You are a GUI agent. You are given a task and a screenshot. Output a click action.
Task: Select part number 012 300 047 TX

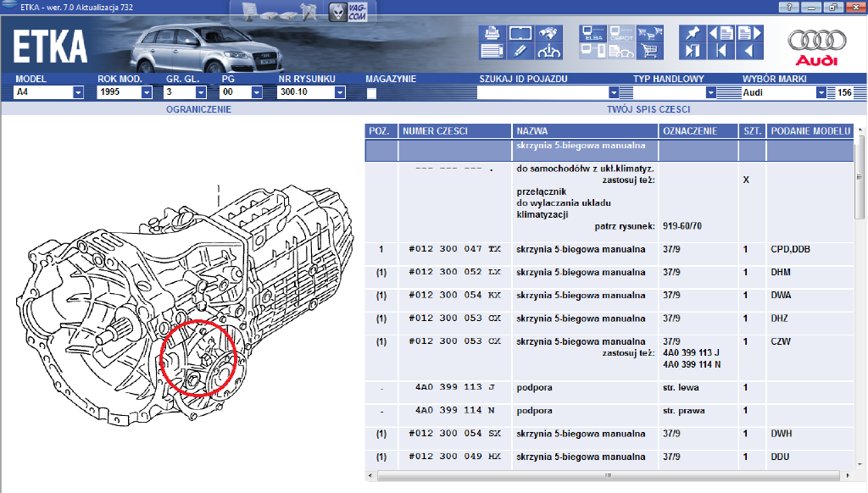(x=454, y=249)
